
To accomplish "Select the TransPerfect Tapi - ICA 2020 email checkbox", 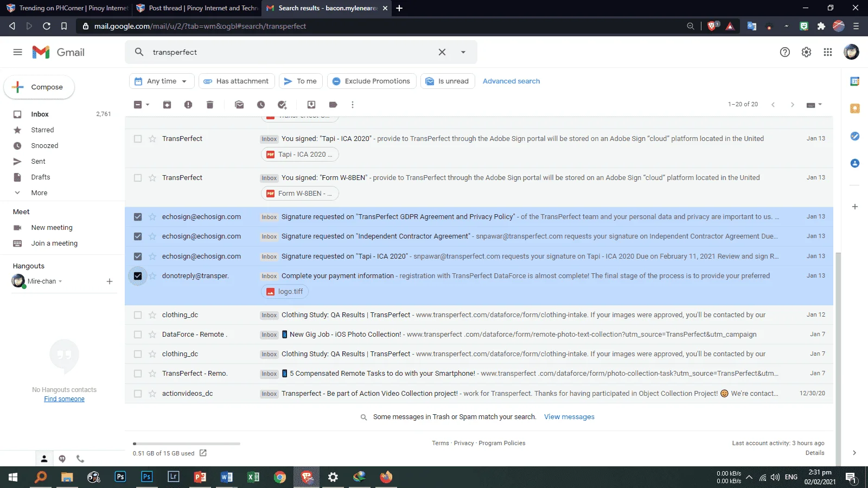I will pos(138,139).
